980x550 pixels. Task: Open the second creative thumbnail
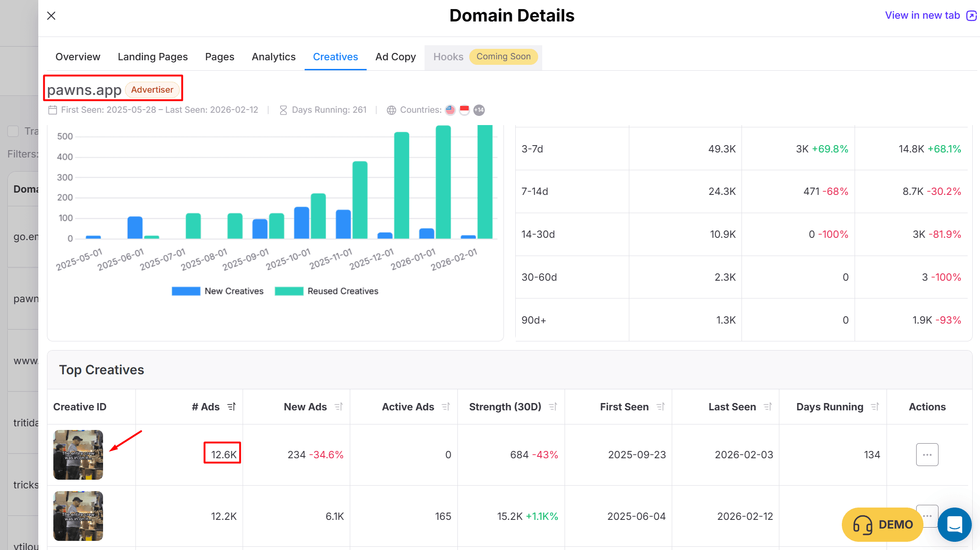click(x=78, y=516)
